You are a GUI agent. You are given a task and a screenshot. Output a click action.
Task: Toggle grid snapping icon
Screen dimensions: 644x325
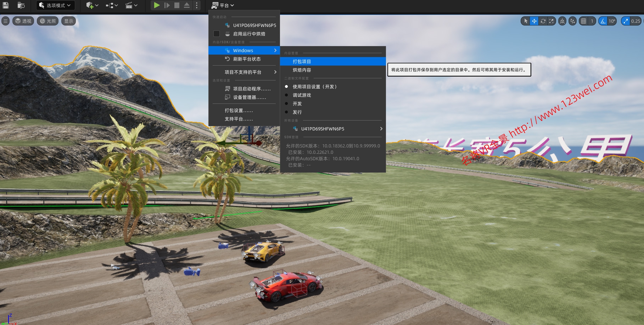583,21
